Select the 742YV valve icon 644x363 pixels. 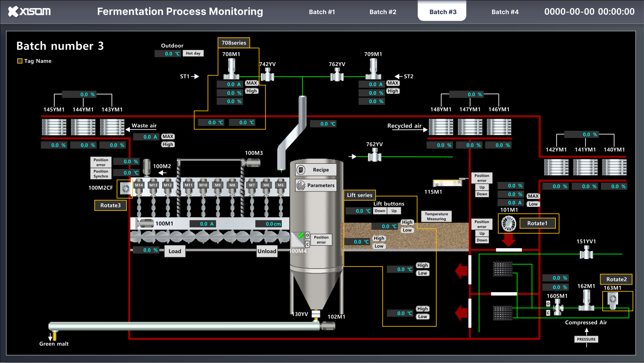click(267, 75)
